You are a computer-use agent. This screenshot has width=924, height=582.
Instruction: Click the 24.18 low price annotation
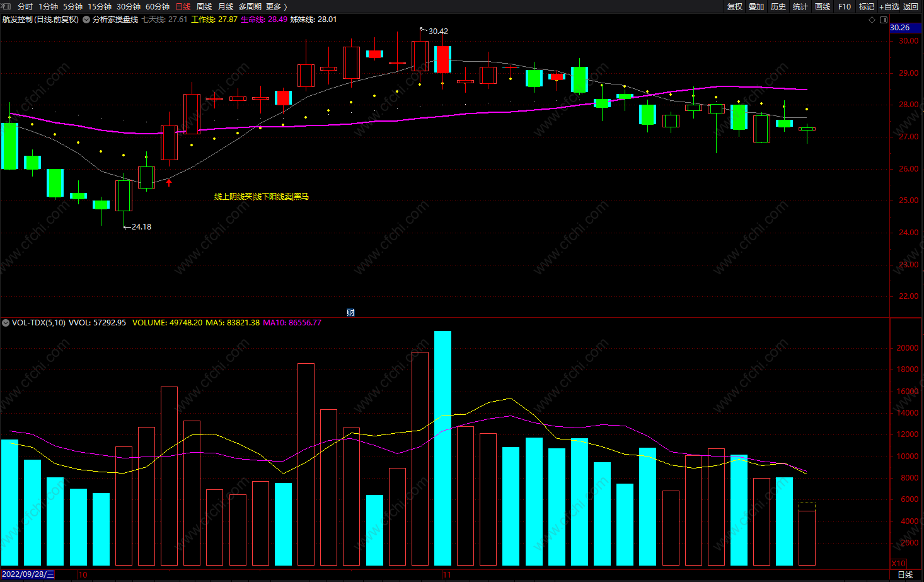pyautogui.click(x=141, y=227)
